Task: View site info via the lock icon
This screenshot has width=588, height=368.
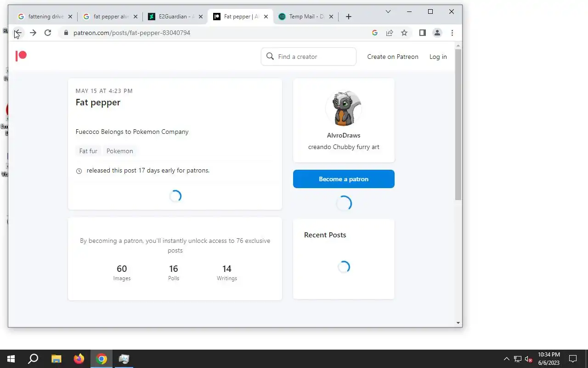Action: coord(66,33)
